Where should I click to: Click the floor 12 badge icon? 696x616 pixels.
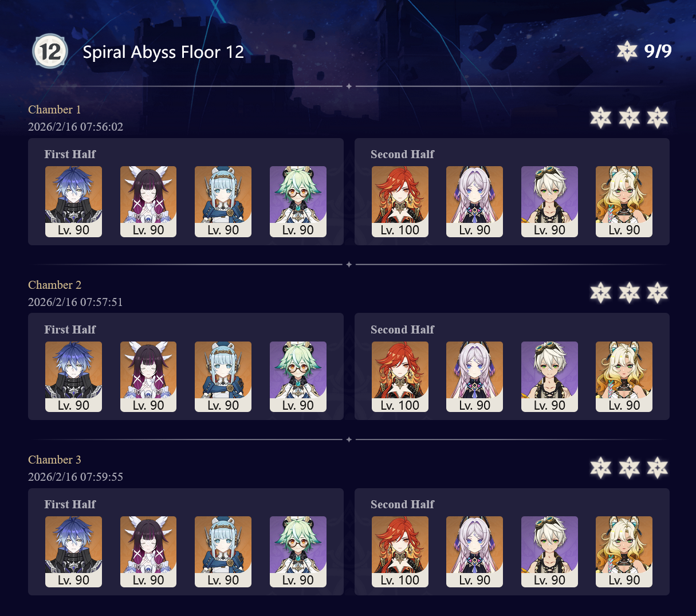click(x=50, y=52)
